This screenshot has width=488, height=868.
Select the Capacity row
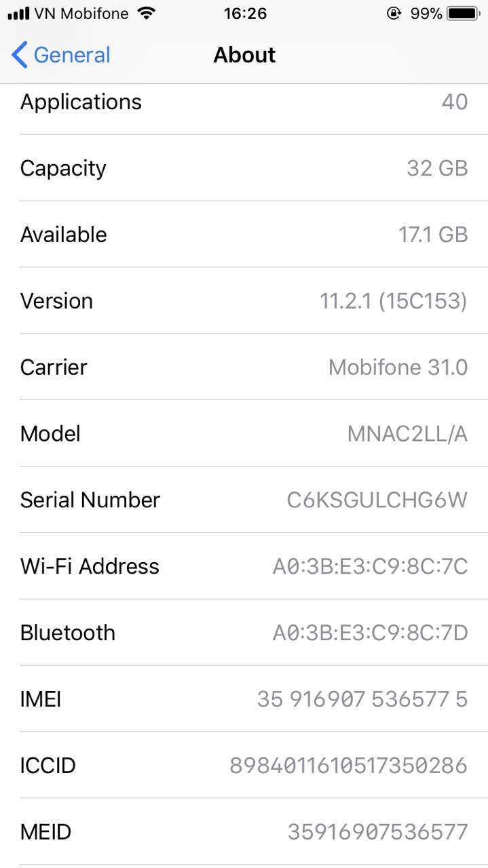pos(244,168)
